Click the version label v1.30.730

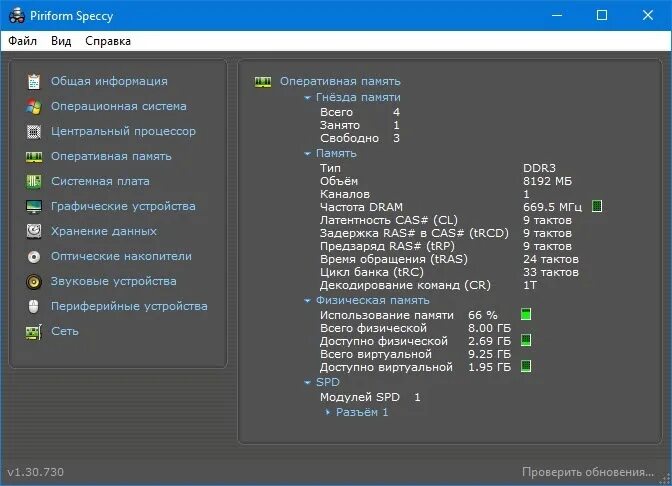36,472
